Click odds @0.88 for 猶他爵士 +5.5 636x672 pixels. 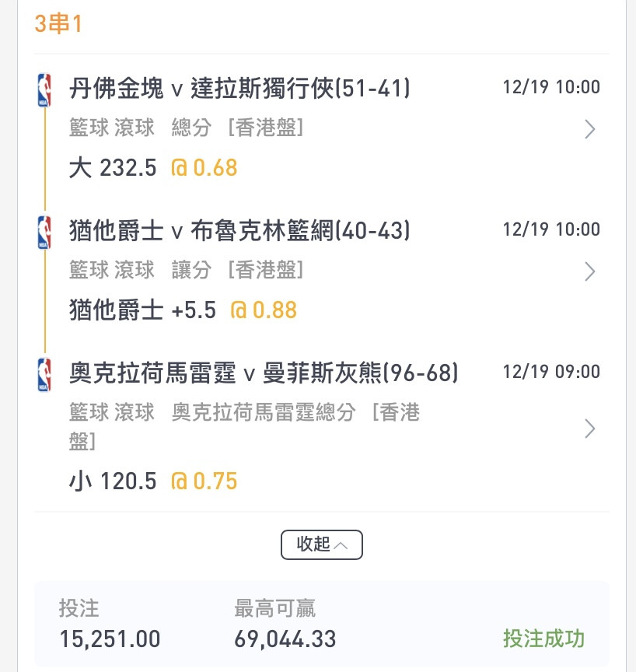click(x=264, y=310)
